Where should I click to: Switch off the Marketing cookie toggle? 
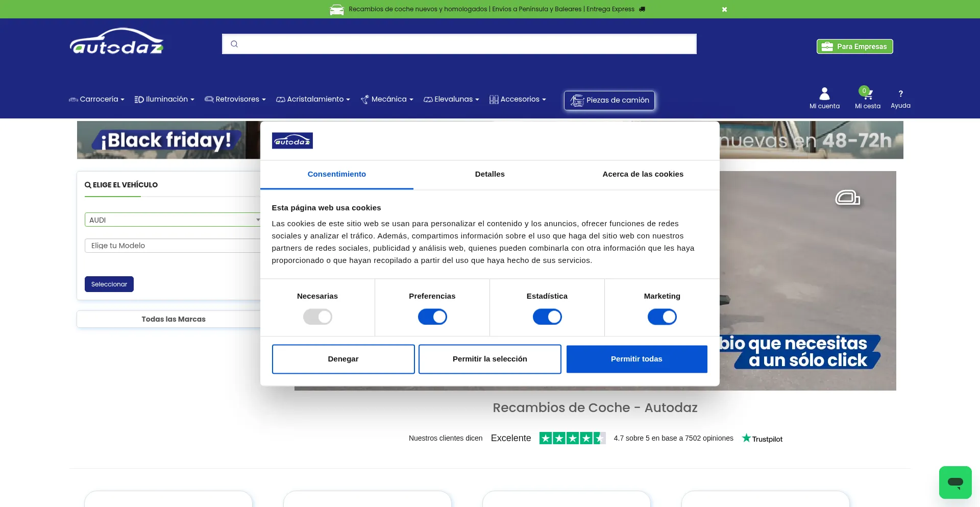(x=662, y=317)
